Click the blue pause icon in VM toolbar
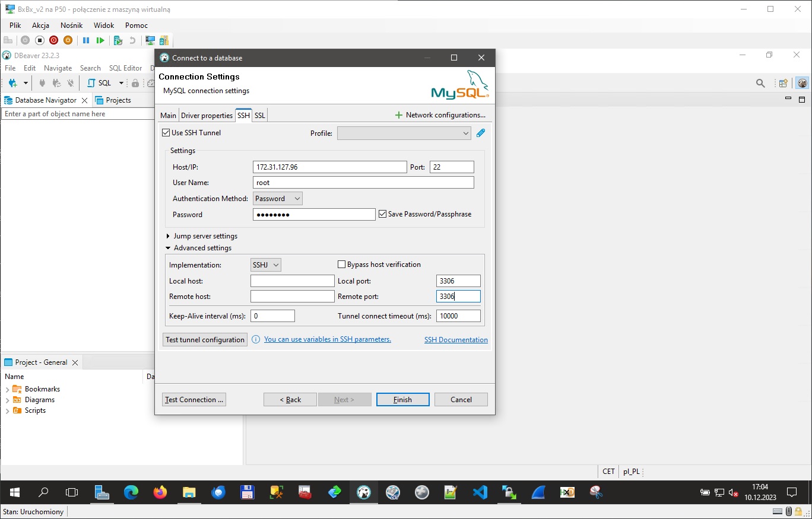Image resolution: width=812 pixels, height=519 pixels. (x=86, y=40)
